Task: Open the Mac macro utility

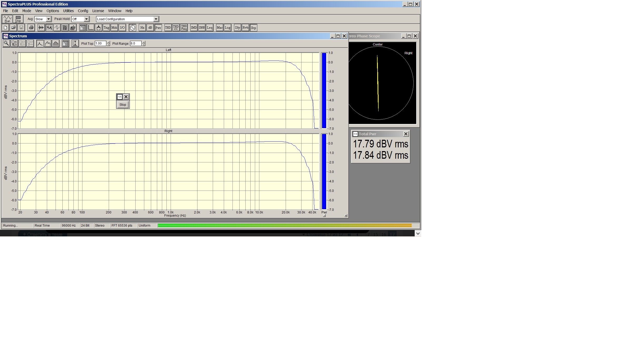Action: [220, 28]
